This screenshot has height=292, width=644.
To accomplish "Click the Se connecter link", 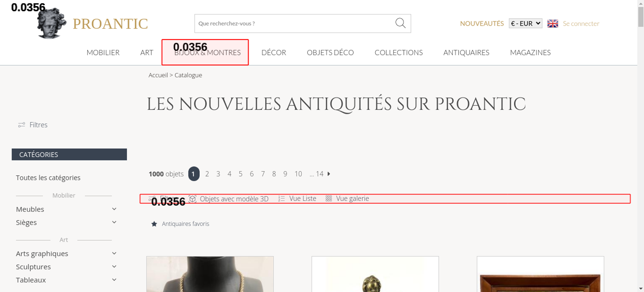I will 581,23.
